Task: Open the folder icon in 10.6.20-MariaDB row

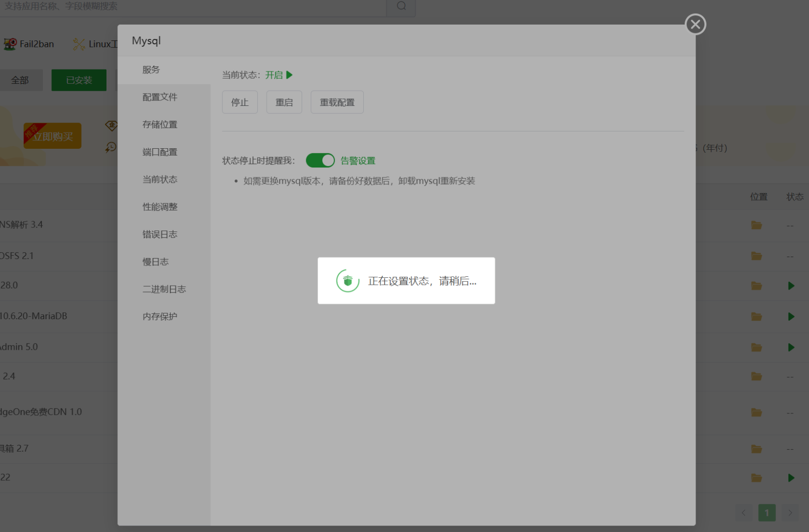Action: pos(756,317)
